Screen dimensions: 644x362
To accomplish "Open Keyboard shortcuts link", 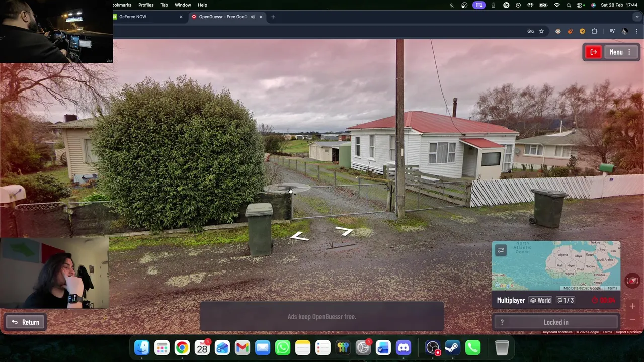I will pos(557,332).
